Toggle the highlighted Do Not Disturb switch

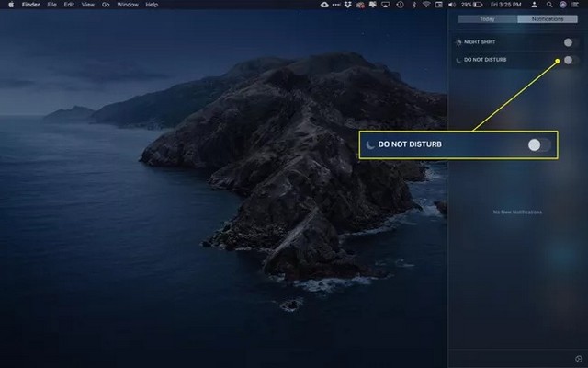[x=539, y=144]
